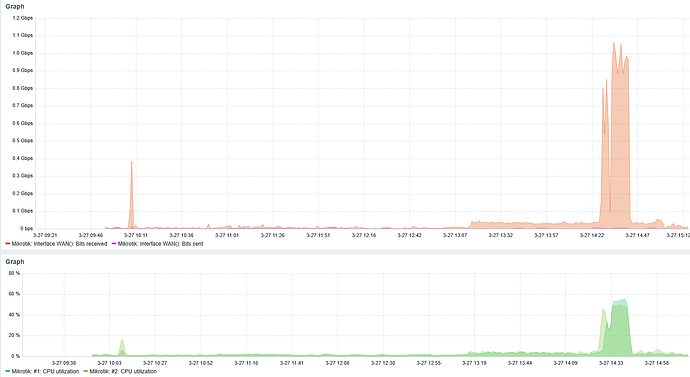Select the magenta Bits sent legend swatch
Screen dimensions: 690x377
point(114,244)
